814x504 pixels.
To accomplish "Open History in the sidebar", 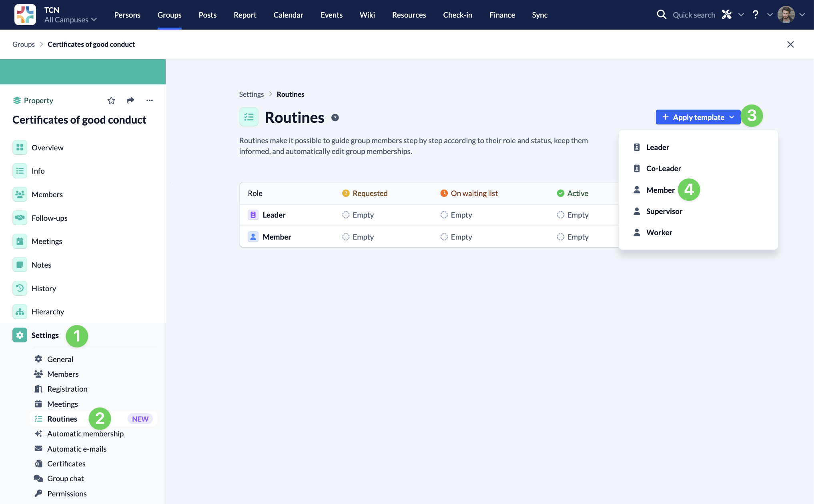I will pyautogui.click(x=44, y=288).
